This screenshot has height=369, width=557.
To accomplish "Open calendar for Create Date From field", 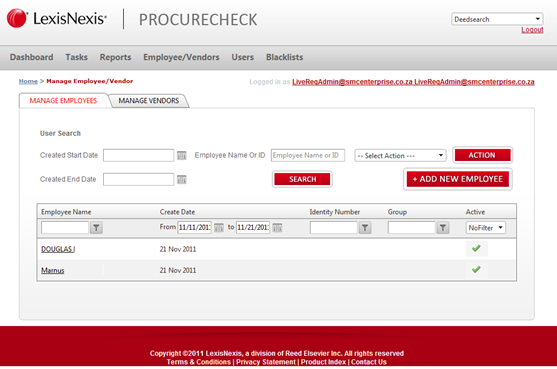I will tap(219, 227).
